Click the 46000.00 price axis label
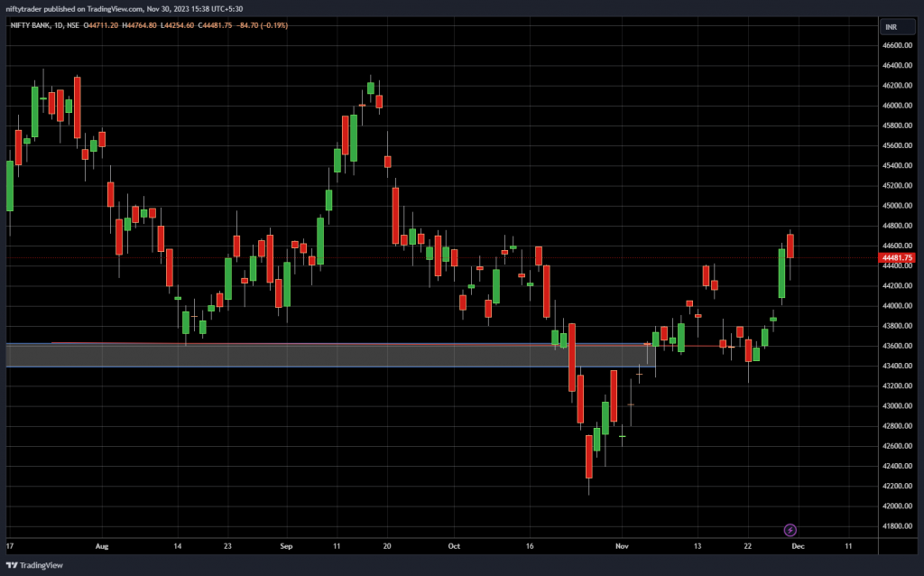Image resolution: width=924 pixels, height=576 pixels. click(897, 106)
